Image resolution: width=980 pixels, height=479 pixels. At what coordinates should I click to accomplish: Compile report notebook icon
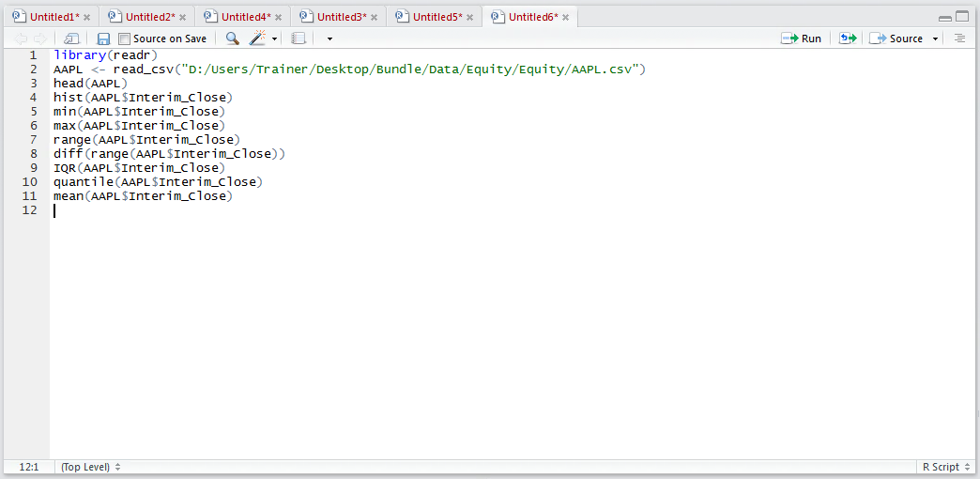point(299,39)
